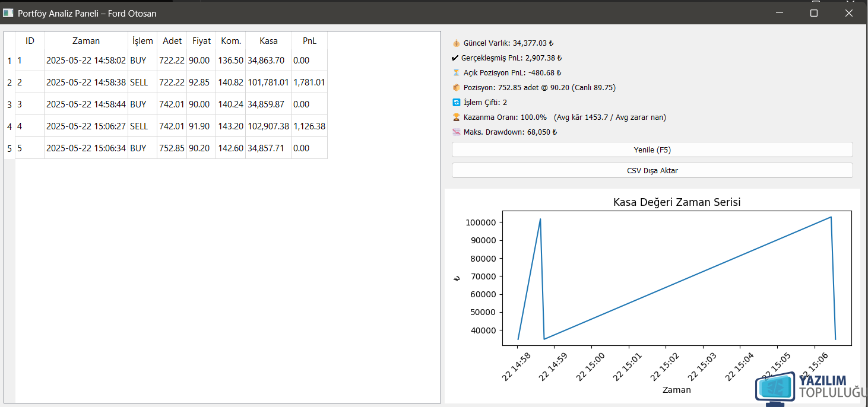Click the Kom. cell 143.20
Viewport: 868px width, 407px height.
click(231, 126)
